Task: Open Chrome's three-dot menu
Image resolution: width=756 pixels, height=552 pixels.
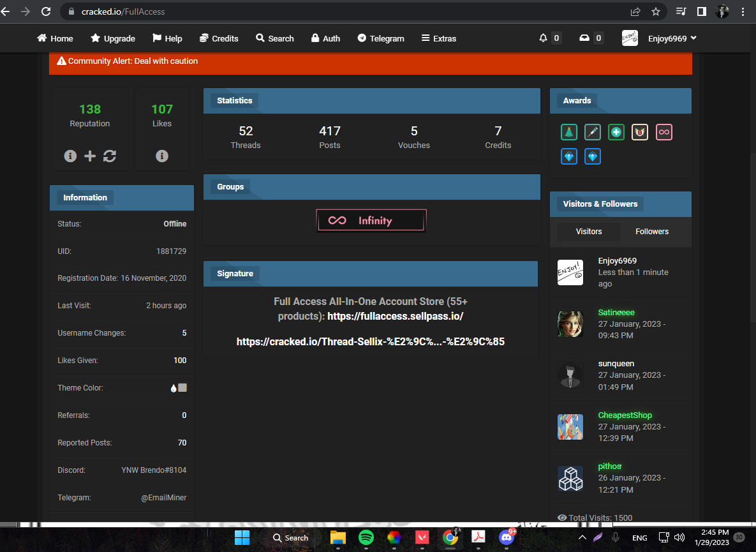Action: [743, 11]
